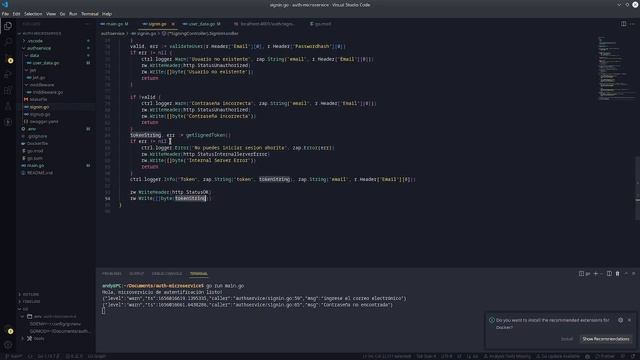Open the Go menu

click(x=62, y=14)
